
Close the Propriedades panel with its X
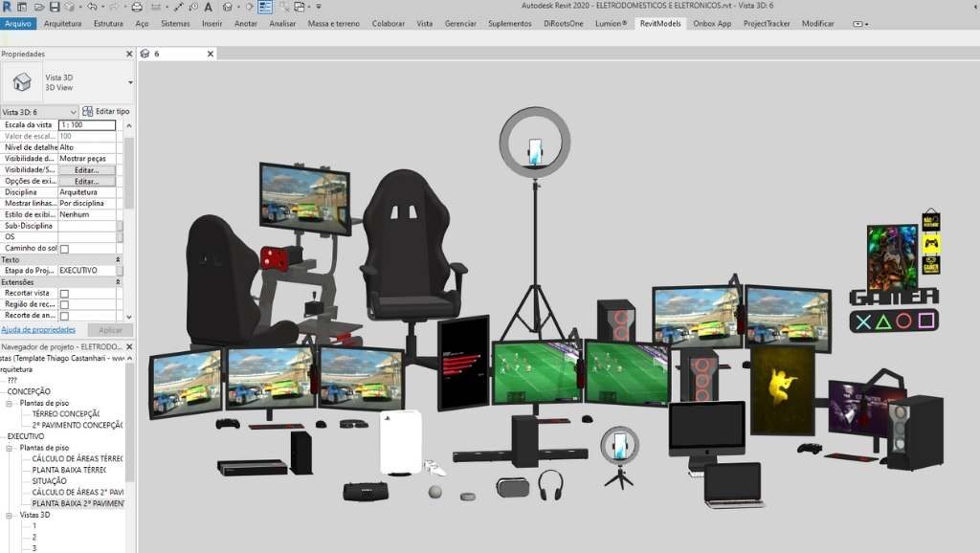pyautogui.click(x=127, y=55)
